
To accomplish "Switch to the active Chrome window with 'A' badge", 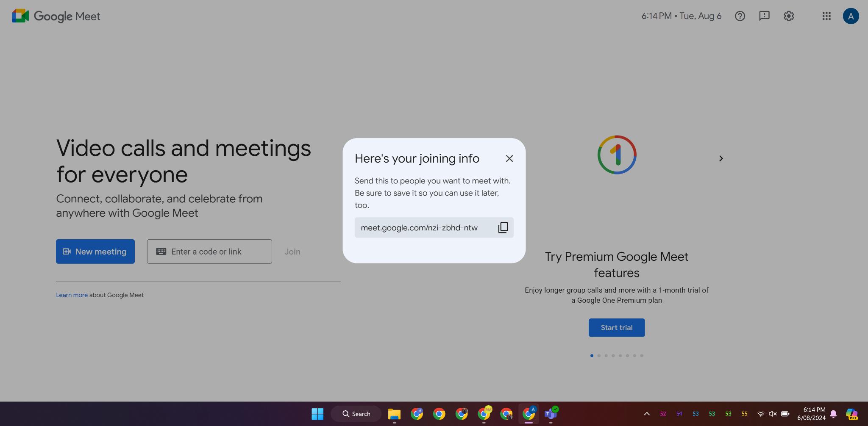I will [x=529, y=414].
